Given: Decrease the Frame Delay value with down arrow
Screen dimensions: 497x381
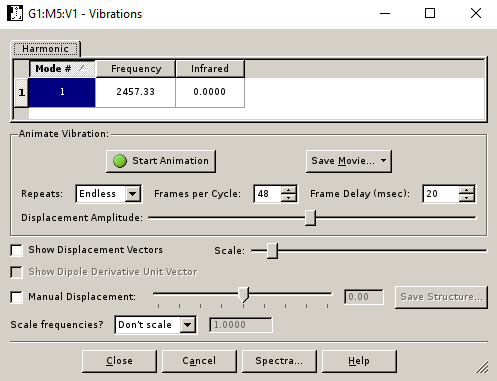Looking at the screenshot, I should 466,198.
